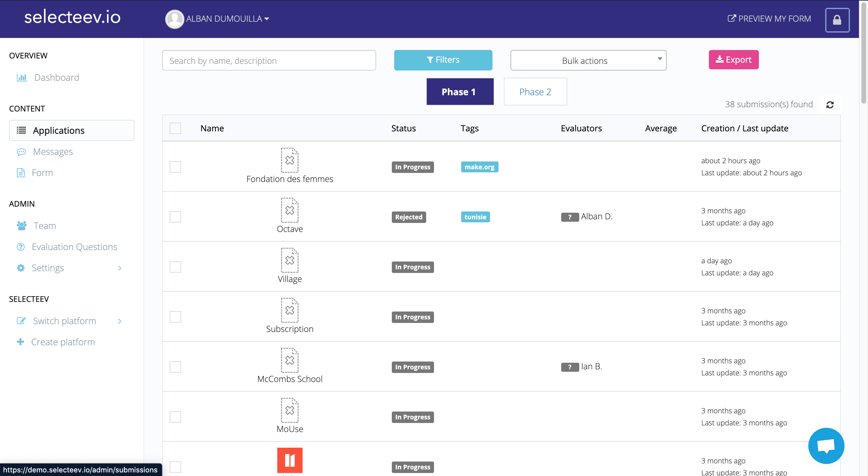Select the Fondation des femmes checkbox

(x=175, y=167)
